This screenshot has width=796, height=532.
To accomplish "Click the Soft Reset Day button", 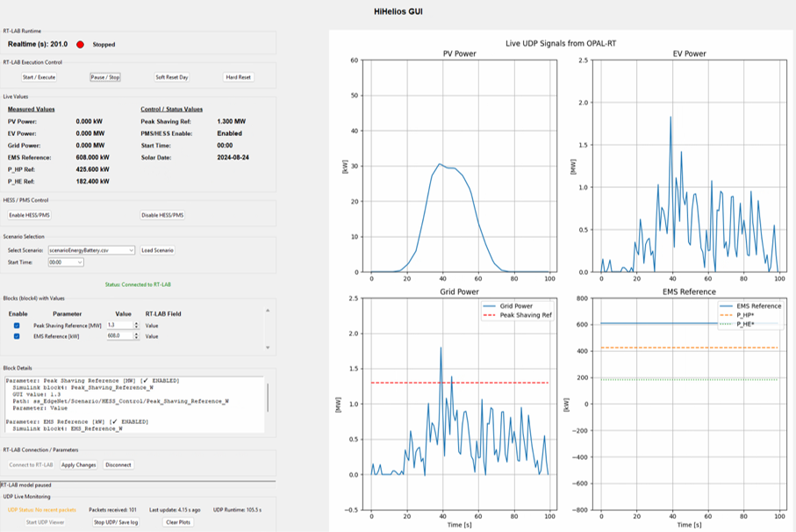I will (x=172, y=77).
